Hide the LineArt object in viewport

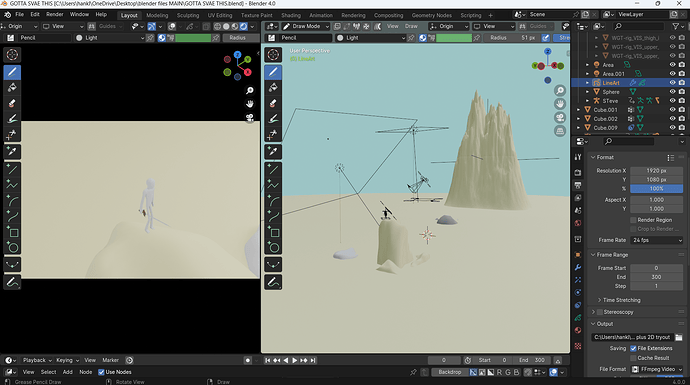coord(672,83)
